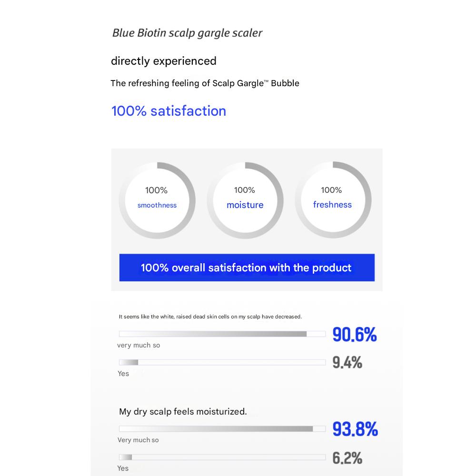
Task: Click the freshness circular gauge
Action: [332, 200]
